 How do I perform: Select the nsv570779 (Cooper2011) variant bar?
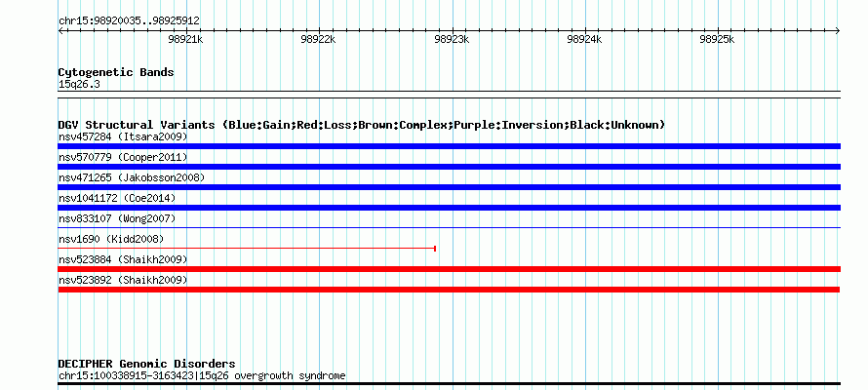click(449, 167)
